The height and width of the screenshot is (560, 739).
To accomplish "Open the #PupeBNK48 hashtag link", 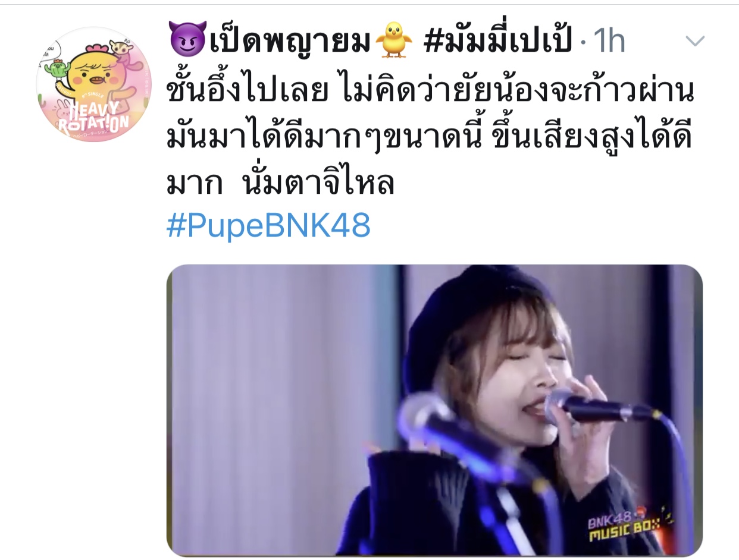I will (269, 225).
